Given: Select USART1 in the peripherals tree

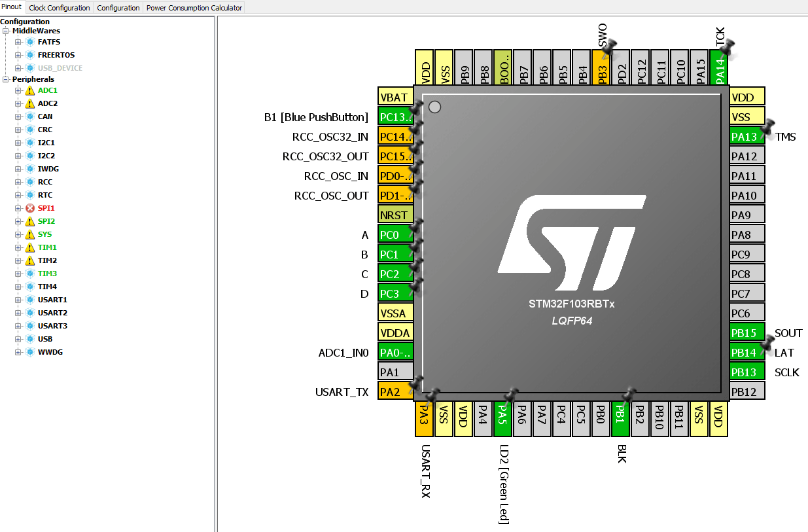Looking at the screenshot, I should (52, 300).
